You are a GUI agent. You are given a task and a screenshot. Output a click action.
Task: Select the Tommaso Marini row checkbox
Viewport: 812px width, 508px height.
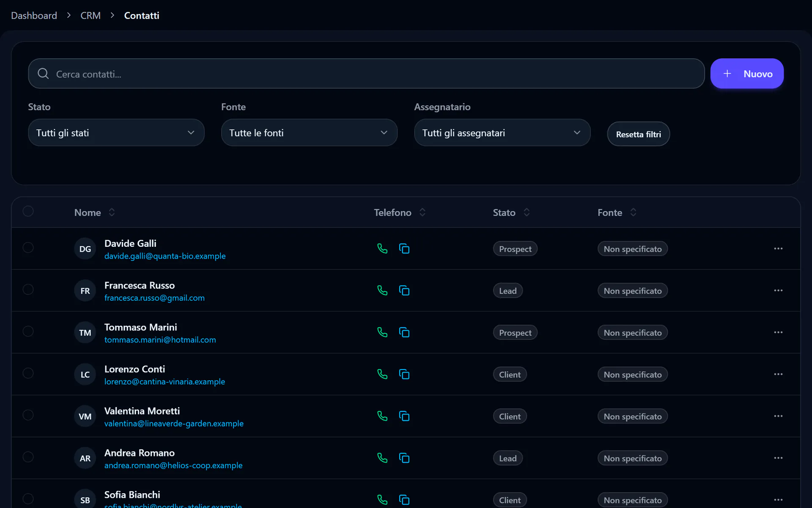(28, 331)
